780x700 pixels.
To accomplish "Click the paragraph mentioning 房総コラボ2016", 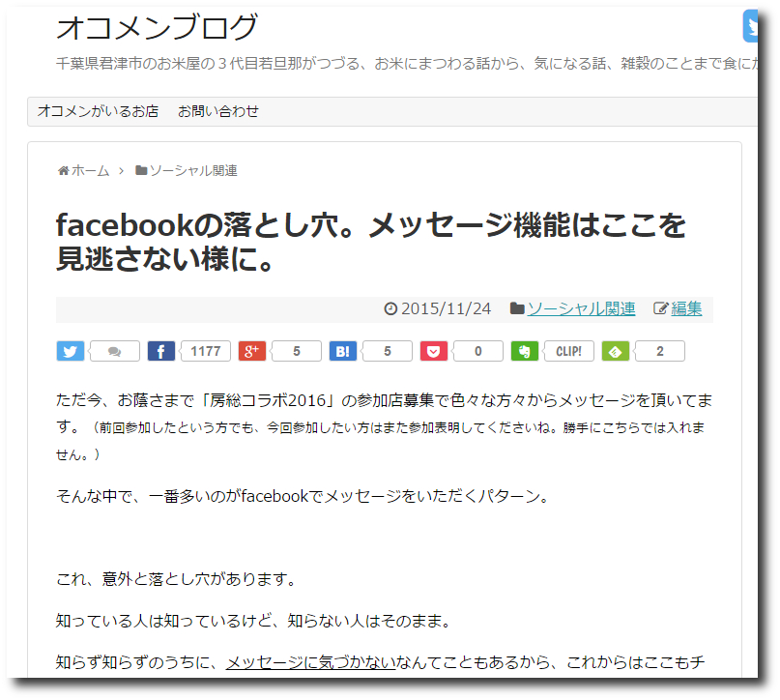I will [x=384, y=427].
